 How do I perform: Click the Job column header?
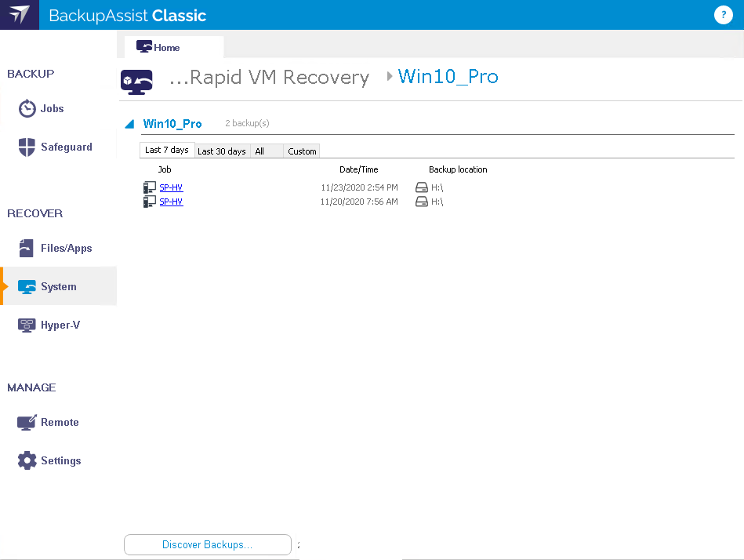click(165, 169)
